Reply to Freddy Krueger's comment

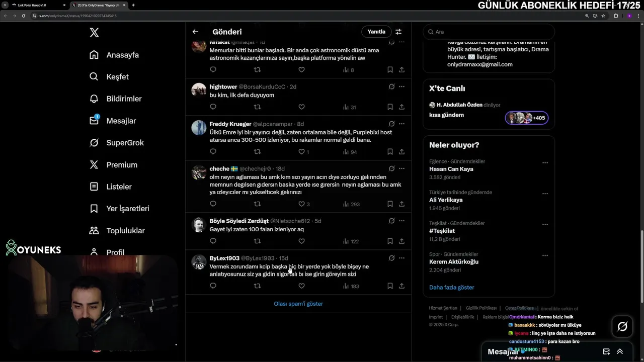click(x=213, y=151)
